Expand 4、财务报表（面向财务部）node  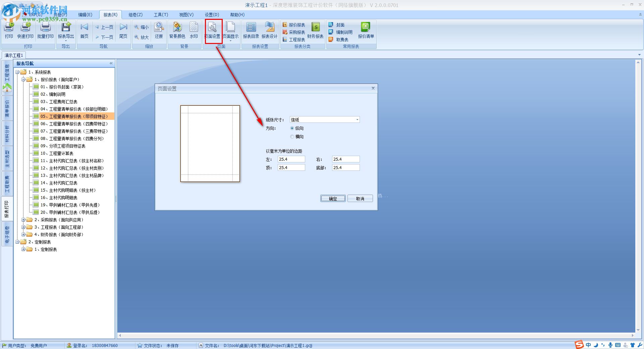pos(23,235)
